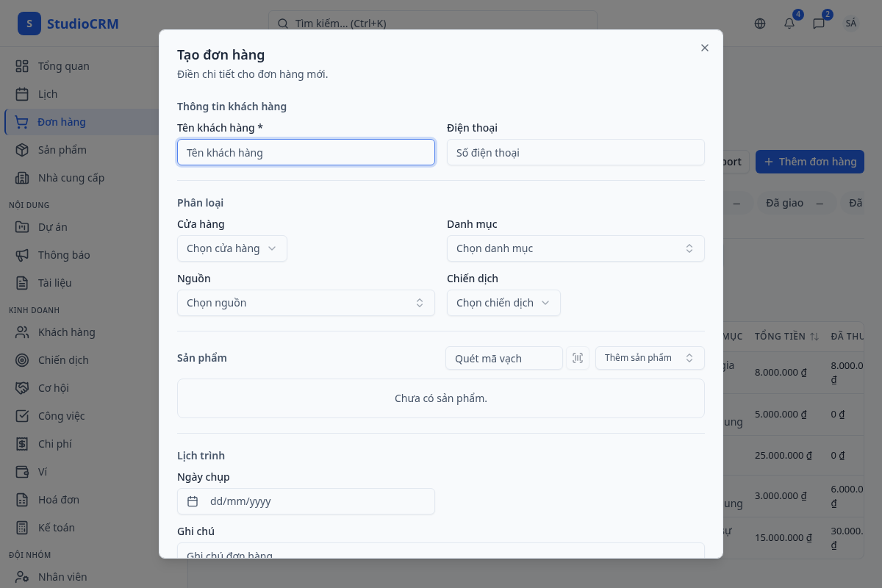
Task: Open the Chọn cửa hàng dropdown
Action: click(x=232, y=248)
